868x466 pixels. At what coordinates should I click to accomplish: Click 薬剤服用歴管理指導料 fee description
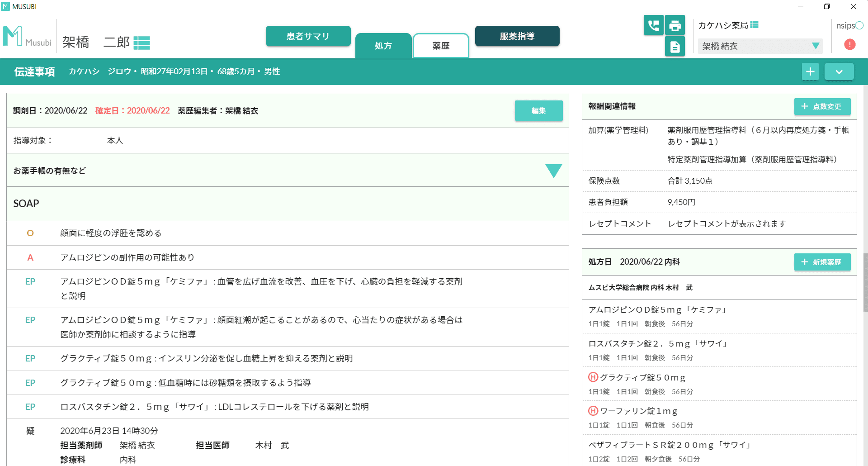point(759,136)
